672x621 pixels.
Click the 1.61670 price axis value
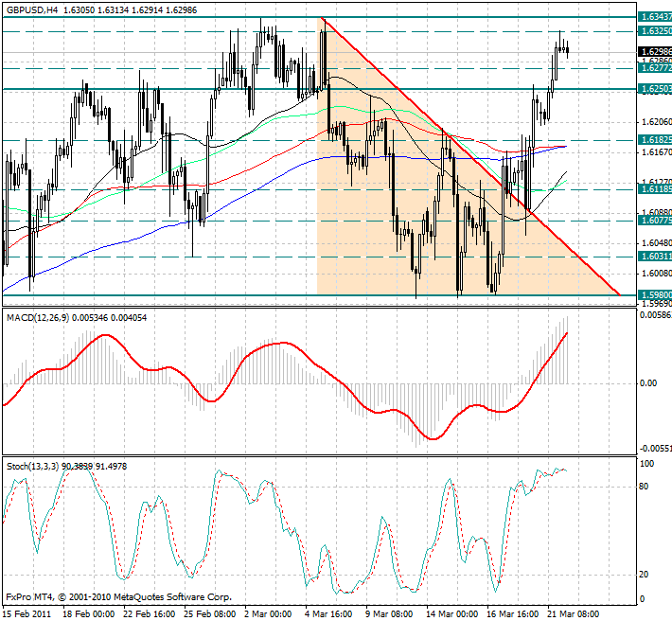point(656,152)
